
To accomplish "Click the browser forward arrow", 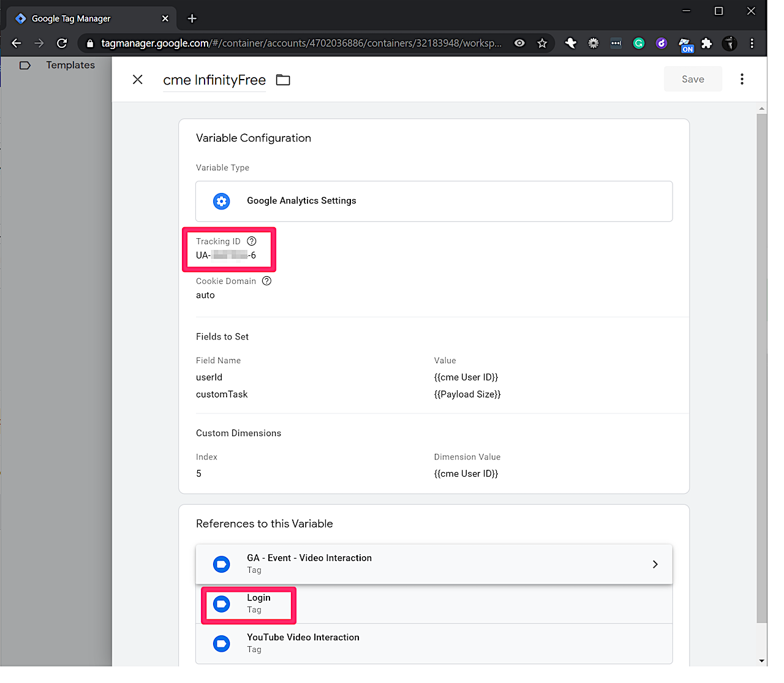I will click(39, 43).
